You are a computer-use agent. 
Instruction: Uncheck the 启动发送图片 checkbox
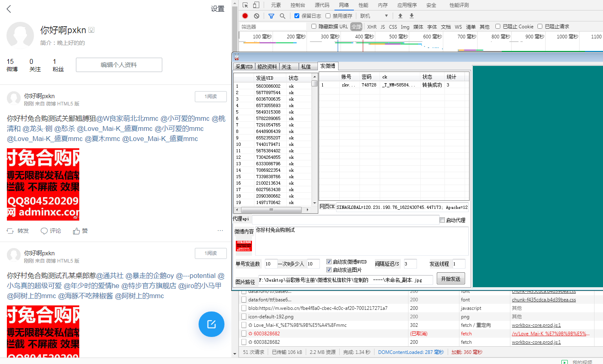point(329,269)
